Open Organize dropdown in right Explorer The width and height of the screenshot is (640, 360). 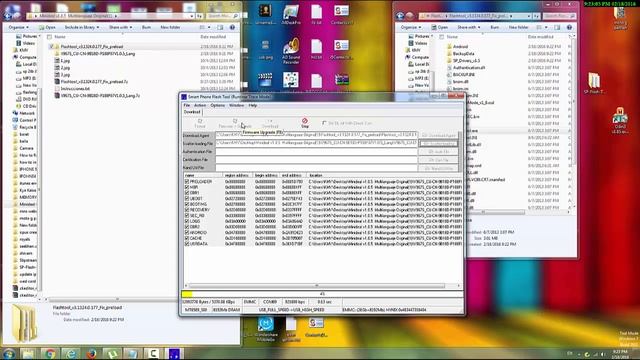pos(411,27)
